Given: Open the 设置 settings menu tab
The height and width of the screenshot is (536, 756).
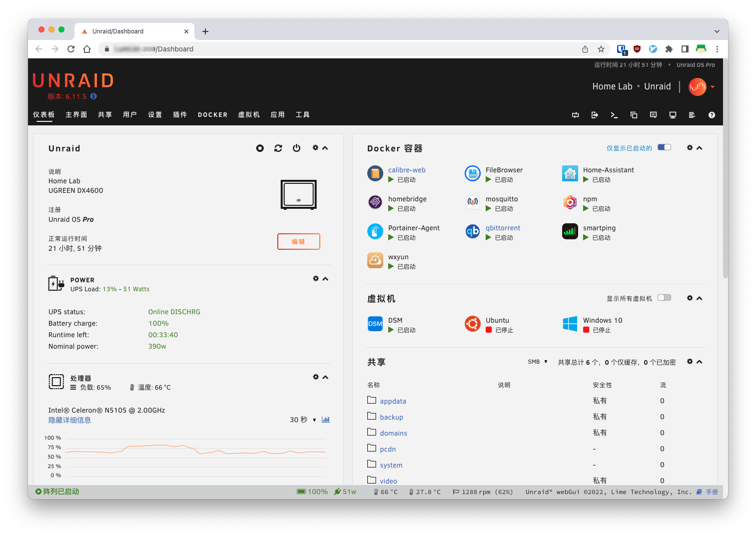Looking at the screenshot, I should [155, 115].
